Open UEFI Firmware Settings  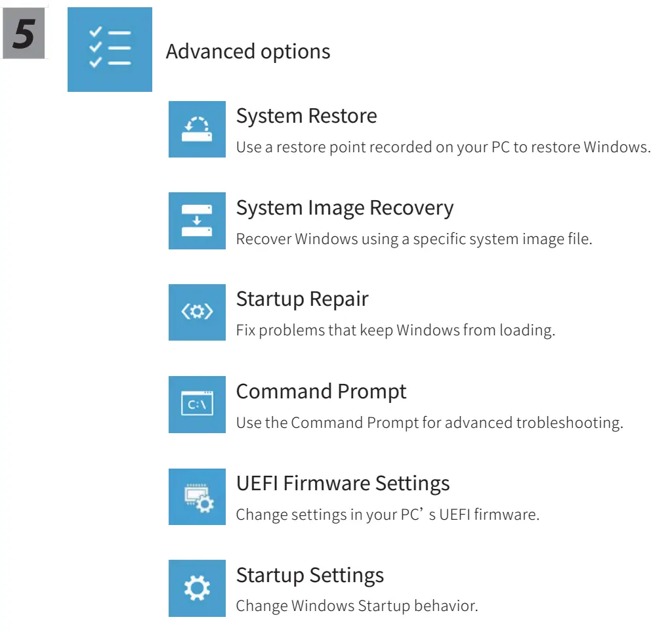(x=343, y=483)
